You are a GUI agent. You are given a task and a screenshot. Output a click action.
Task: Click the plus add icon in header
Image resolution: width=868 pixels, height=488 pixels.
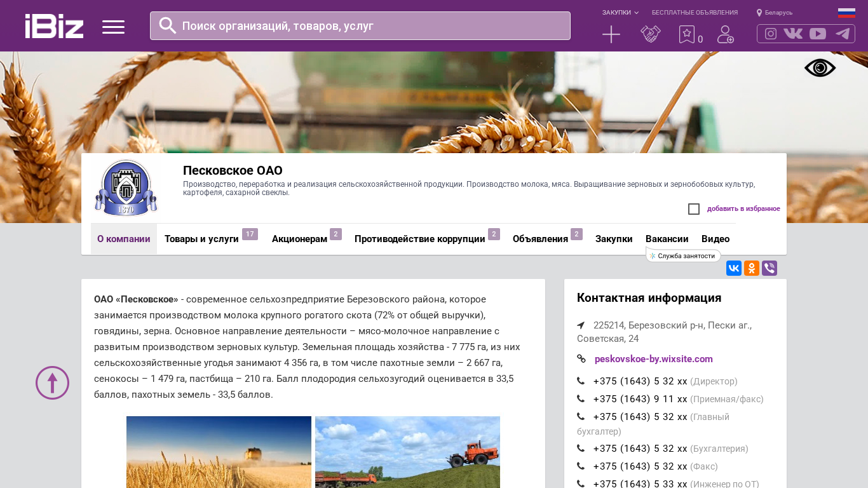pos(611,34)
